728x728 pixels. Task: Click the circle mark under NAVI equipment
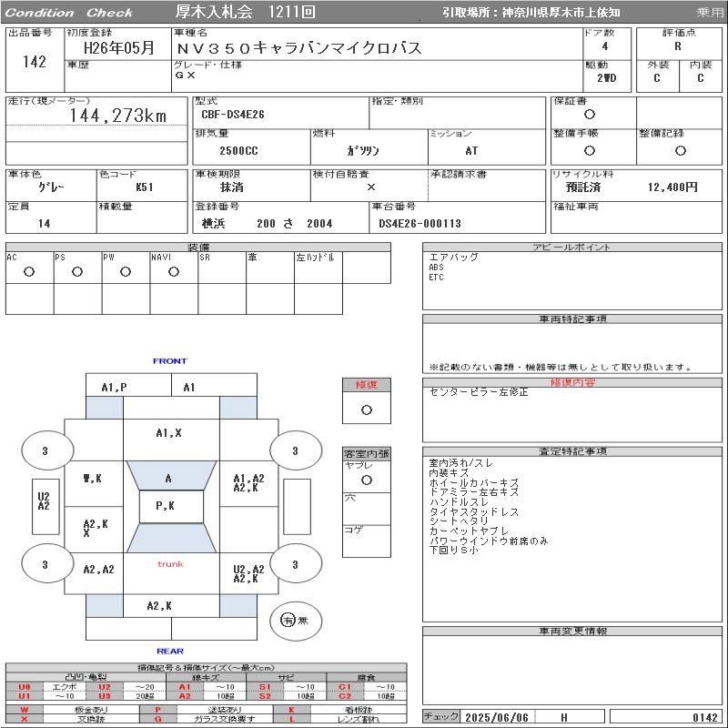coord(174,272)
